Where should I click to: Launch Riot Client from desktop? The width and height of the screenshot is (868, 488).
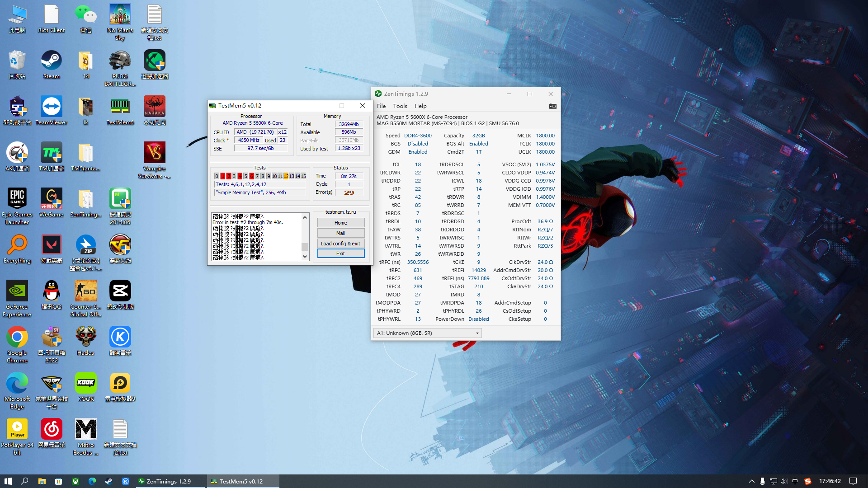pos(52,19)
